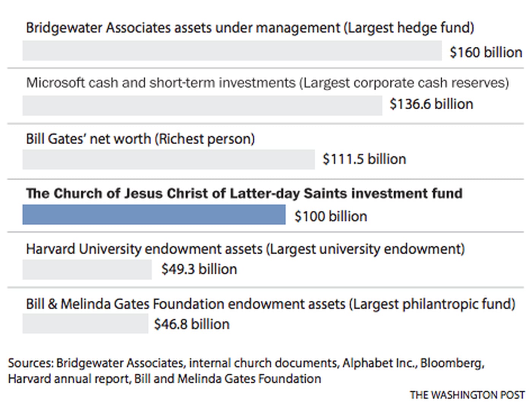The image size is (532, 410).
Task: Click the Bill Gates net worth bar
Action: 168,159
